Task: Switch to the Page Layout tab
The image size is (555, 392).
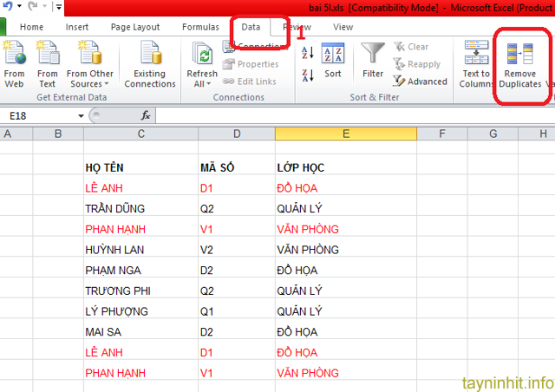Action: 134,27
